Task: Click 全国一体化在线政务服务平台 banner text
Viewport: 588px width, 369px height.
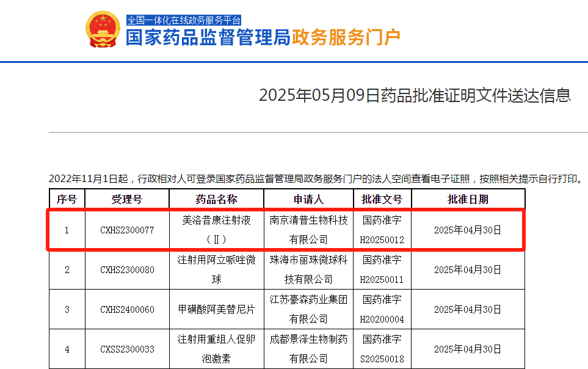Action: click(184, 20)
